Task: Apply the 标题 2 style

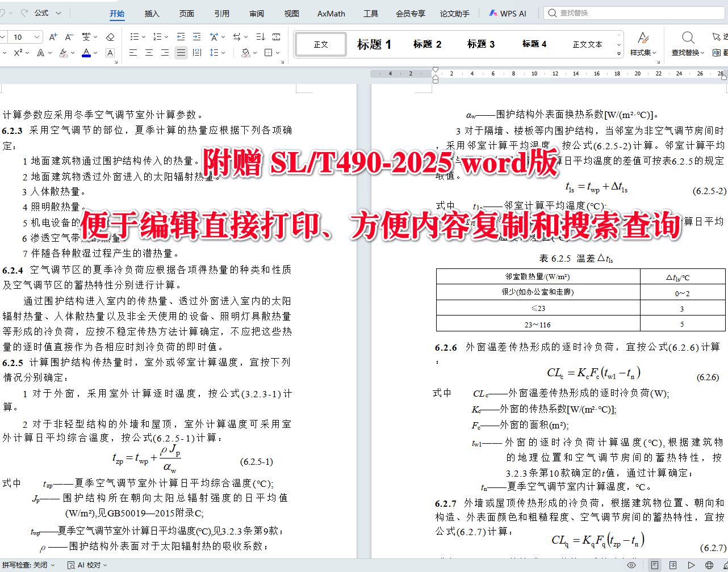Action: click(x=427, y=44)
